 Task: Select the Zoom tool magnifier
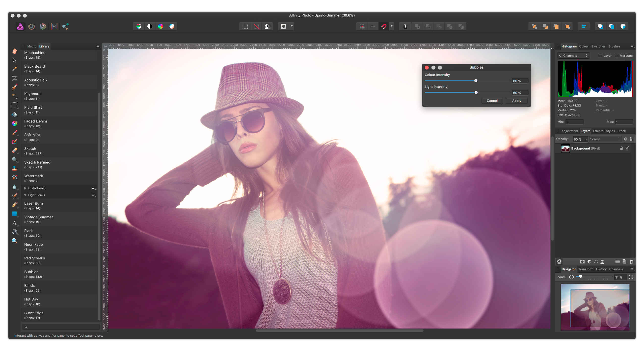tap(15, 241)
